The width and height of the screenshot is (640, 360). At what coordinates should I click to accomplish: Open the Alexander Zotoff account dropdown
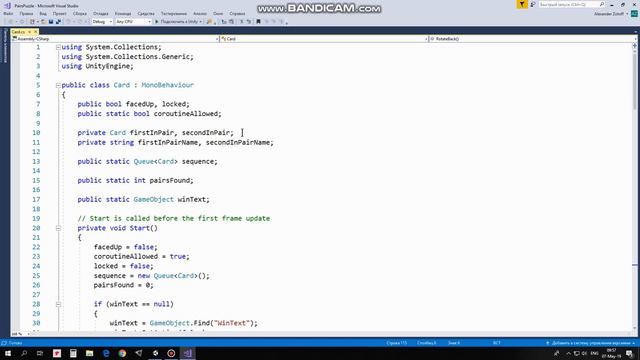611,14
